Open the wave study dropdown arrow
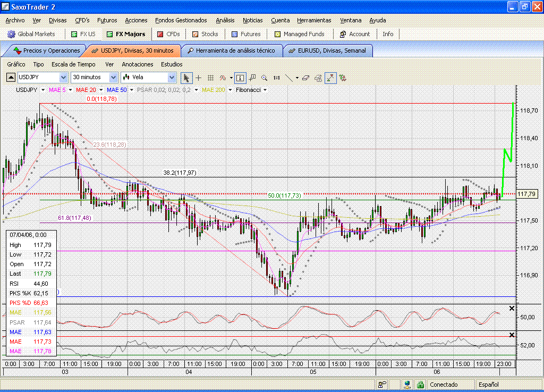Viewport: 544px width, 392px height. click(231, 78)
